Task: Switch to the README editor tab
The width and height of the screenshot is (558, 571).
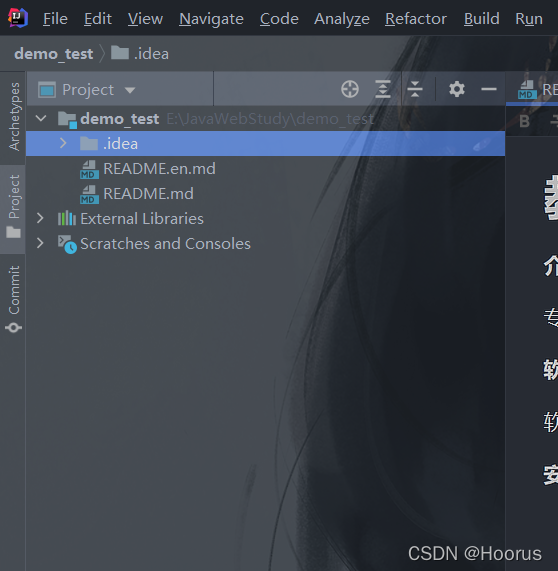Action: pos(538,90)
